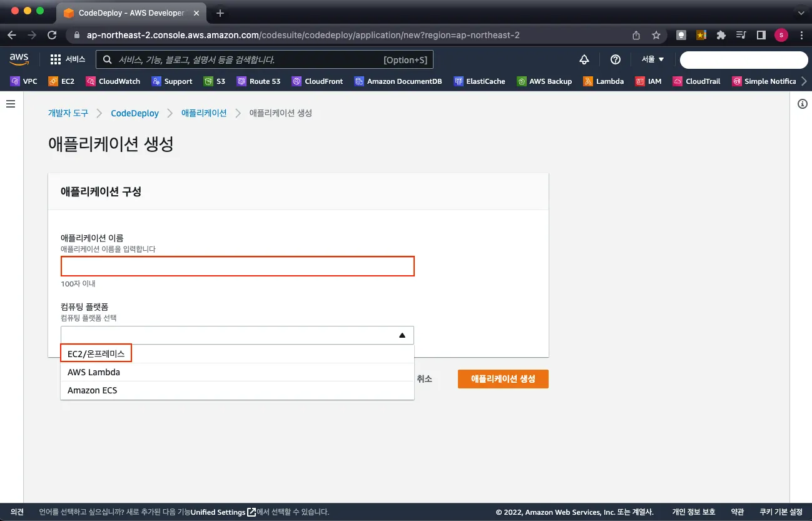The width and height of the screenshot is (812, 521).
Task: Open the Unified Settings link in footer
Action: [x=223, y=512]
